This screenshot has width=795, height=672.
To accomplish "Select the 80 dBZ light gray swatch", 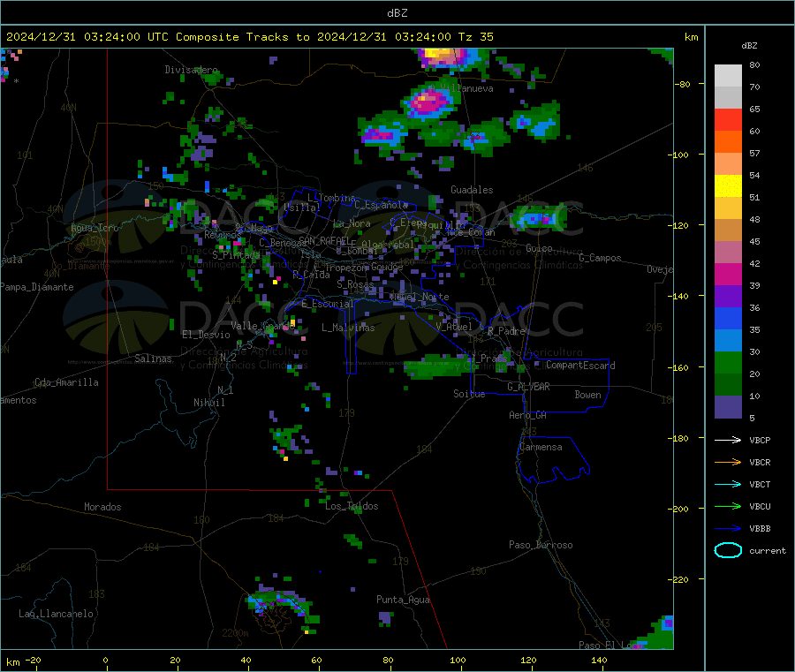I will click(728, 76).
